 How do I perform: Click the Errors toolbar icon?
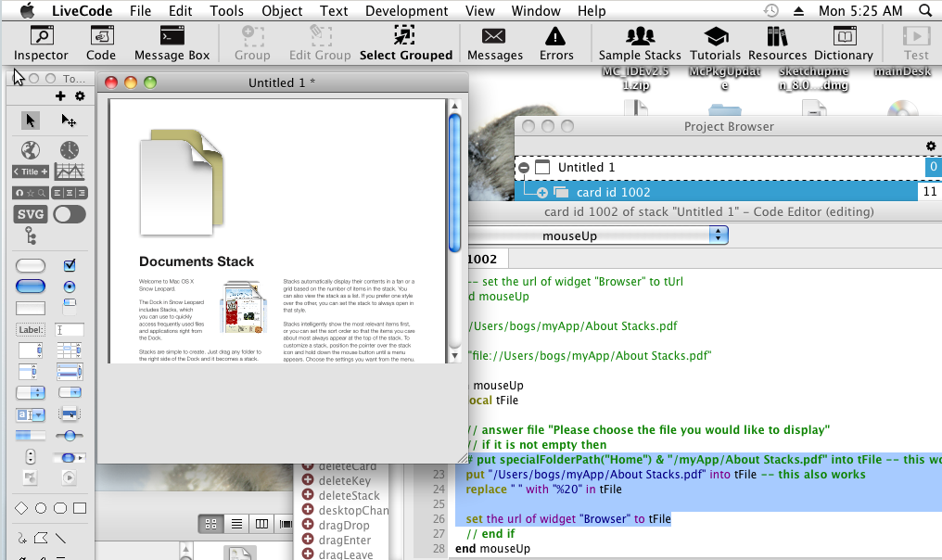(556, 43)
